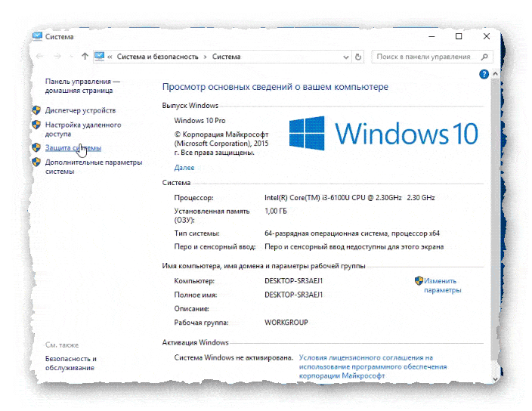Open Защита системы link
The image size is (532, 411).
(x=73, y=148)
